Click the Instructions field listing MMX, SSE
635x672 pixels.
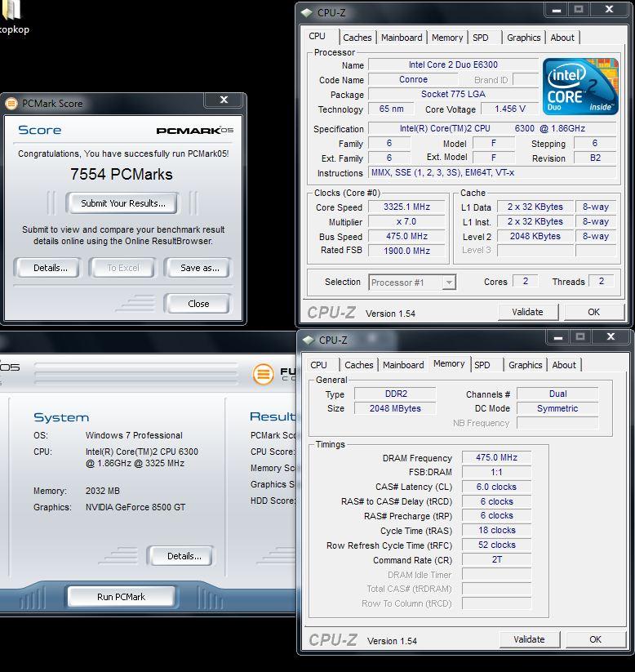[x=492, y=173]
